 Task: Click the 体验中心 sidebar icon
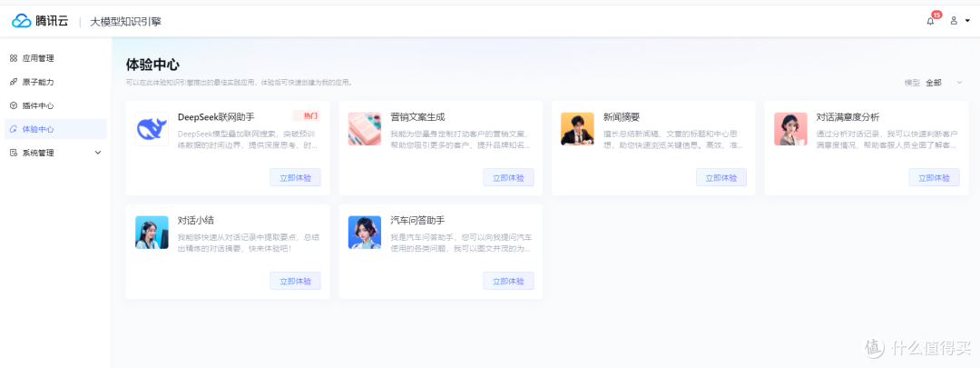13,130
